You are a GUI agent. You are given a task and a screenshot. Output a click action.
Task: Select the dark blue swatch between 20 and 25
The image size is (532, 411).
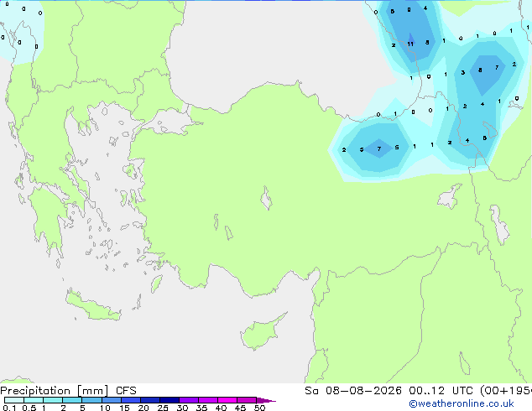pyautogui.click(x=150, y=400)
